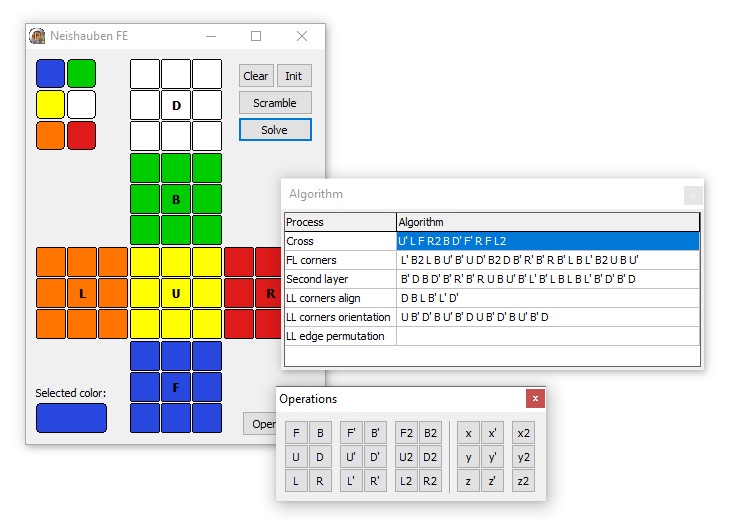Close the Operations panel

535,398
